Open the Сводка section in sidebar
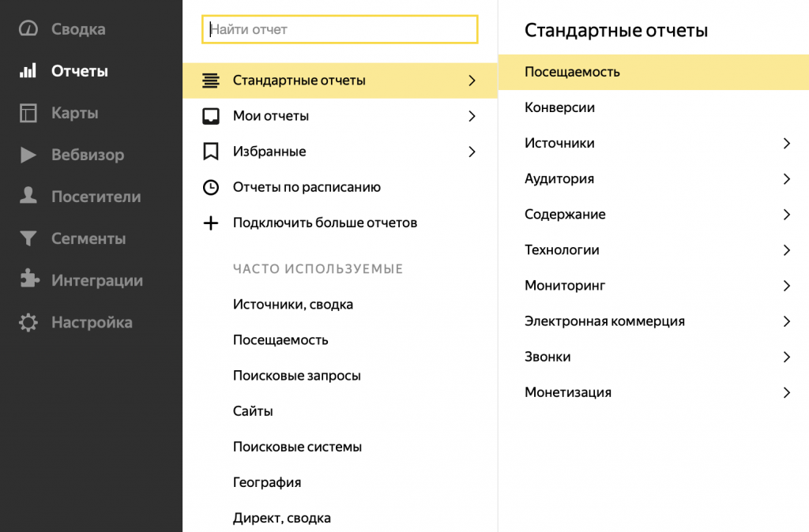 point(78,29)
